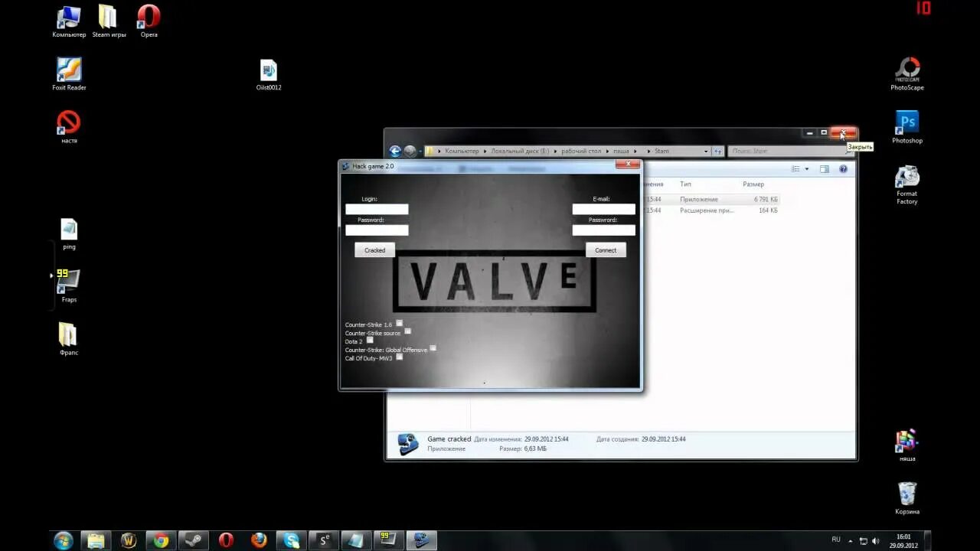
Task: Open Skype from the taskbar
Action: 292,540
